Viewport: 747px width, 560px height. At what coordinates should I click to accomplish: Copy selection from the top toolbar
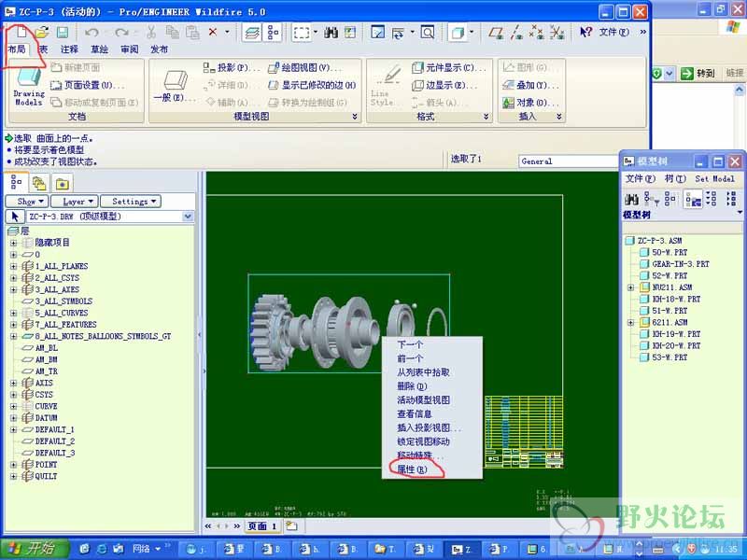[172, 33]
